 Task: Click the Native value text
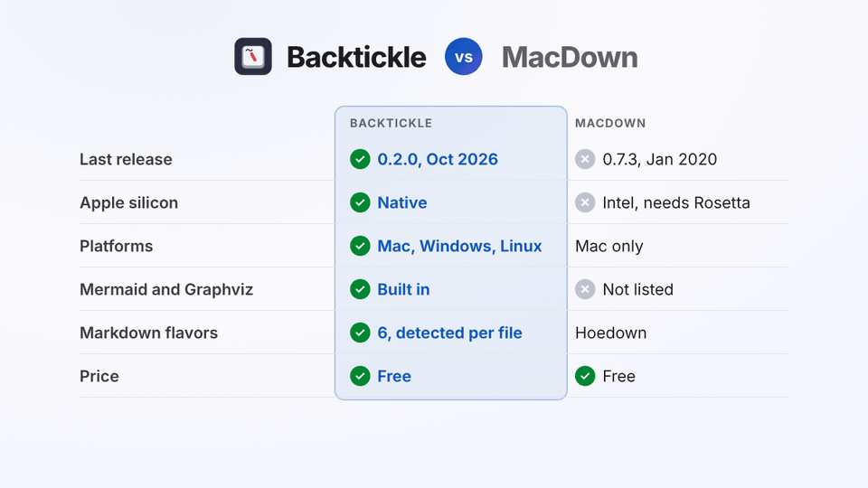[401, 202]
